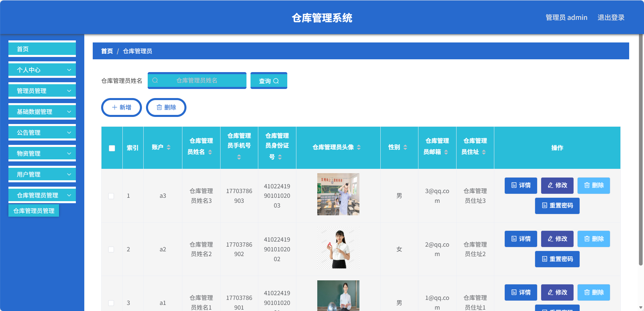Go to 首页 in the sidebar
644x311 pixels.
(x=42, y=49)
